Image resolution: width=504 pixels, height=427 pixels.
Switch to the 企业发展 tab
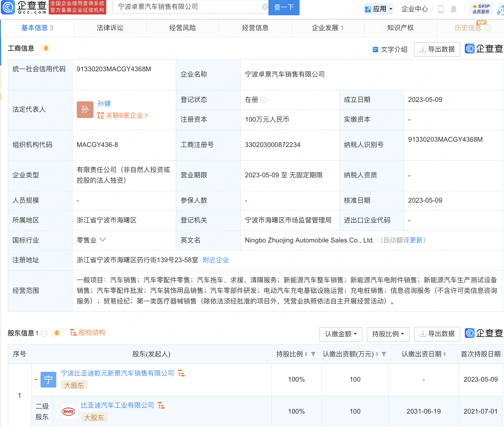coord(328,28)
